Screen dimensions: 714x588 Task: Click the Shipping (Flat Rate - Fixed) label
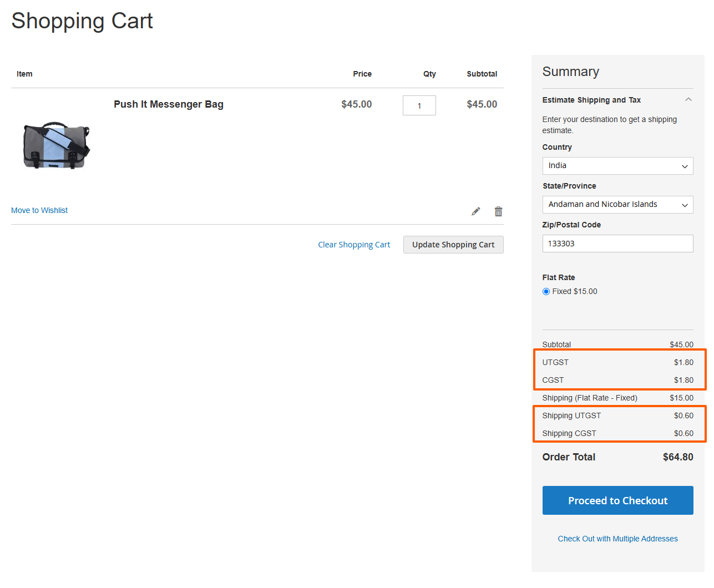tap(590, 398)
